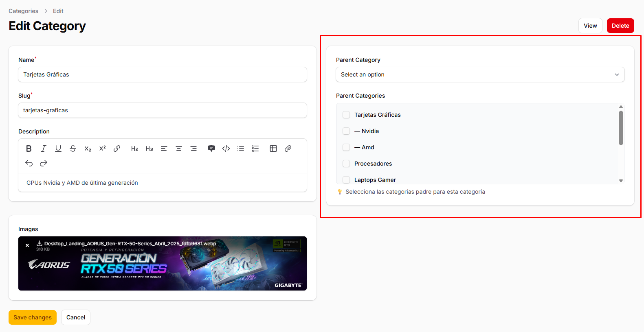
Task: Click the scrollbar down arrow in category list
Action: [x=621, y=181]
